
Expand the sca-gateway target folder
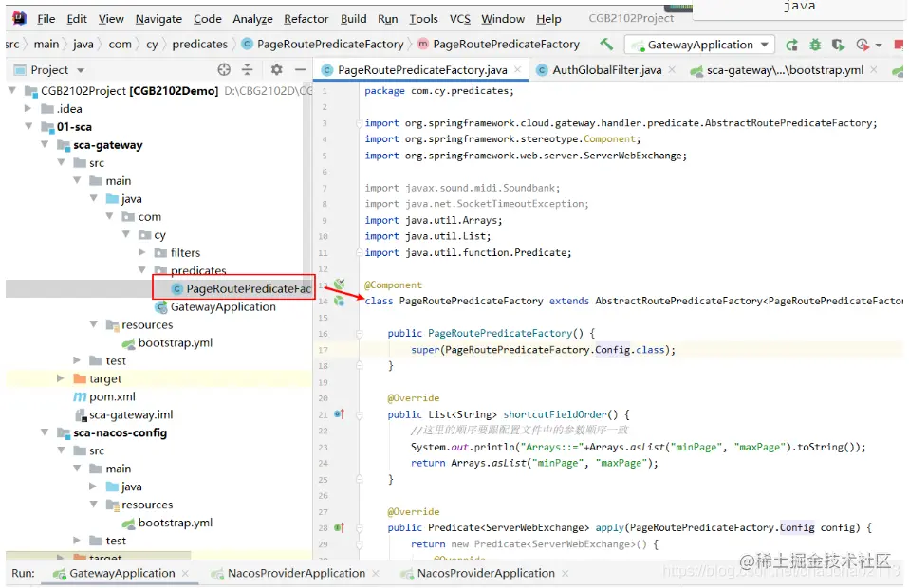[61, 378]
